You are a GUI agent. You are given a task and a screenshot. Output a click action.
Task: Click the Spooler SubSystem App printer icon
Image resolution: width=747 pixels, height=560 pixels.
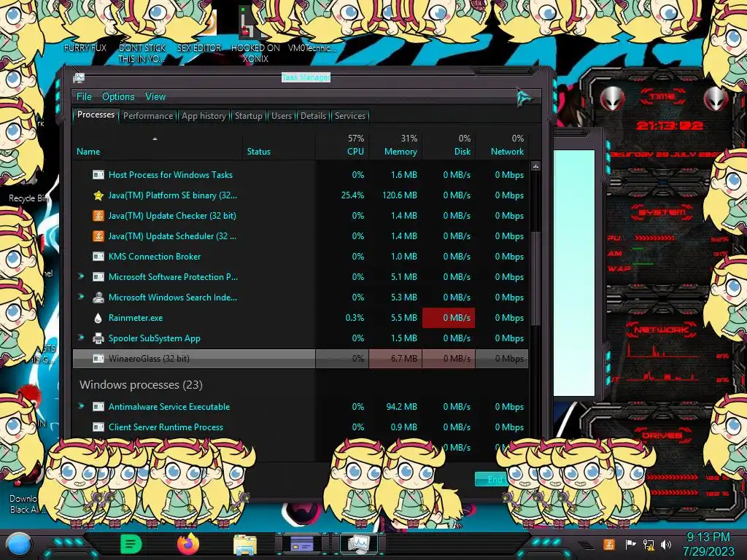coord(98,338)
